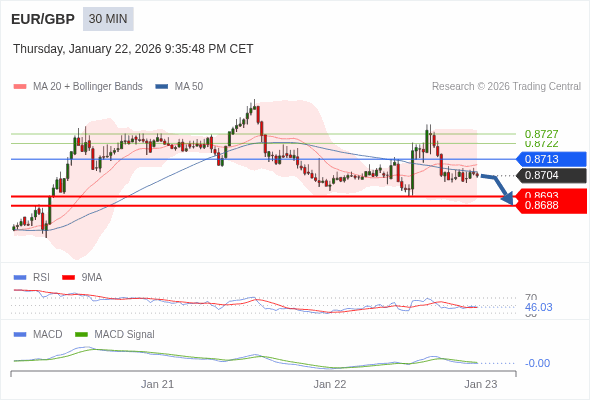Click the MACD value -0.00

pyautogui.click(x=537, y=363)
